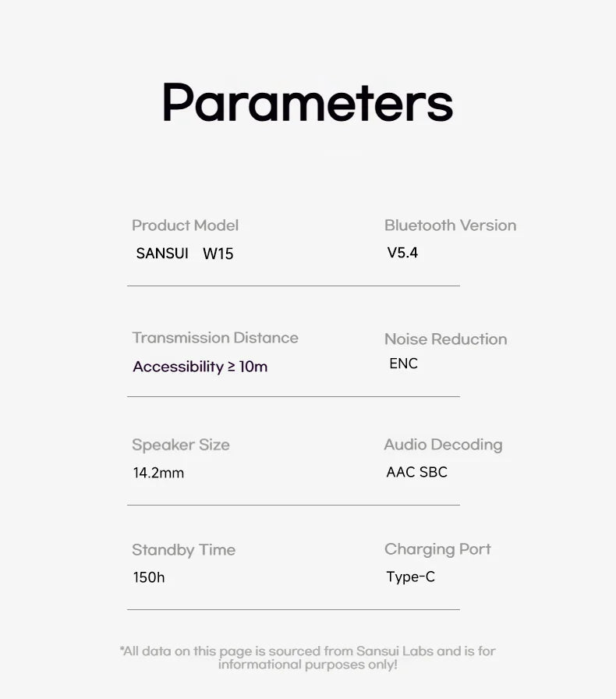Click the Type-C charging port value
Viewport: 616px width, 699px height.
pyautogui.click(x=410, y=577)
